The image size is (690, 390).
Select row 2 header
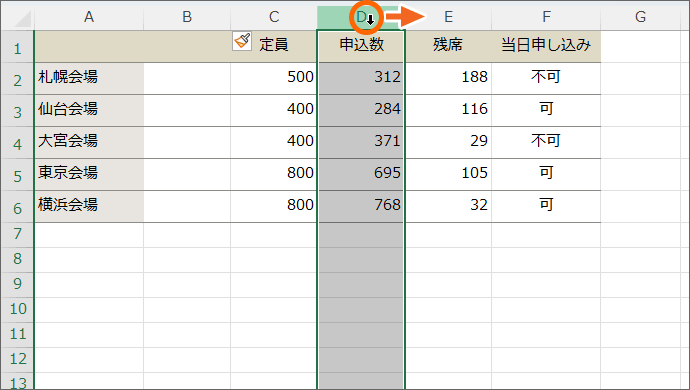coord(18,79)
